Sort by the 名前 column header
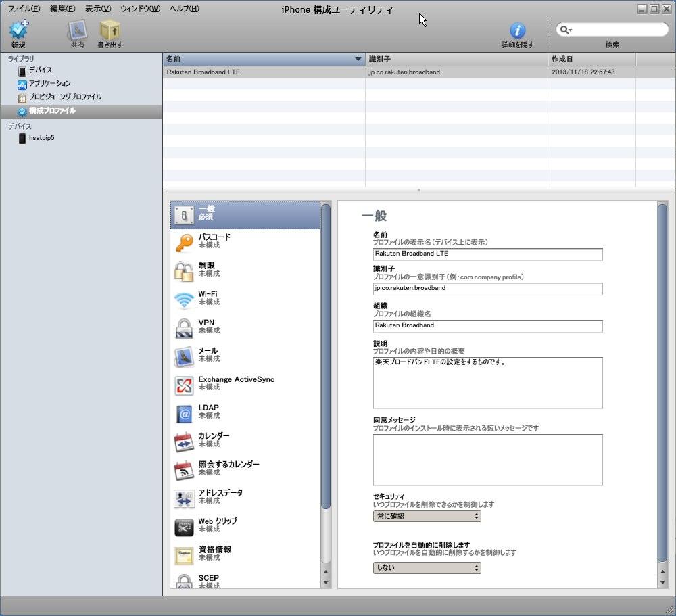The width and height of the screenshot is (676, 616). tap(264, 59)
